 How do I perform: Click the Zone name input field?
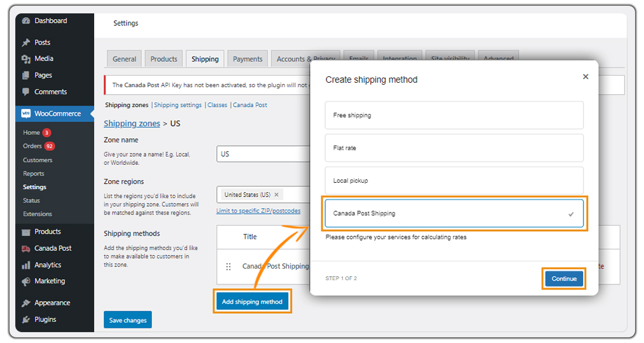[x=263, y=154]
